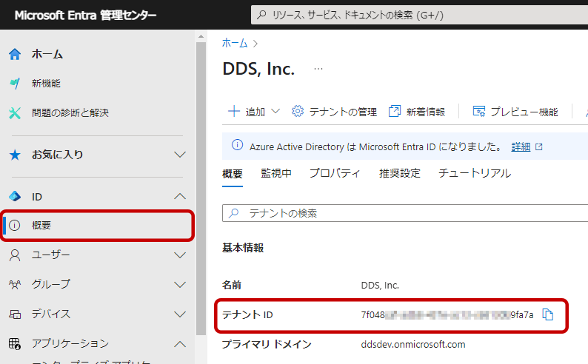The height and width of the screenshot is (364, 588).
Task: Click the ellipsis next to DDS, Inc.
Action: [x=318, y=69]
